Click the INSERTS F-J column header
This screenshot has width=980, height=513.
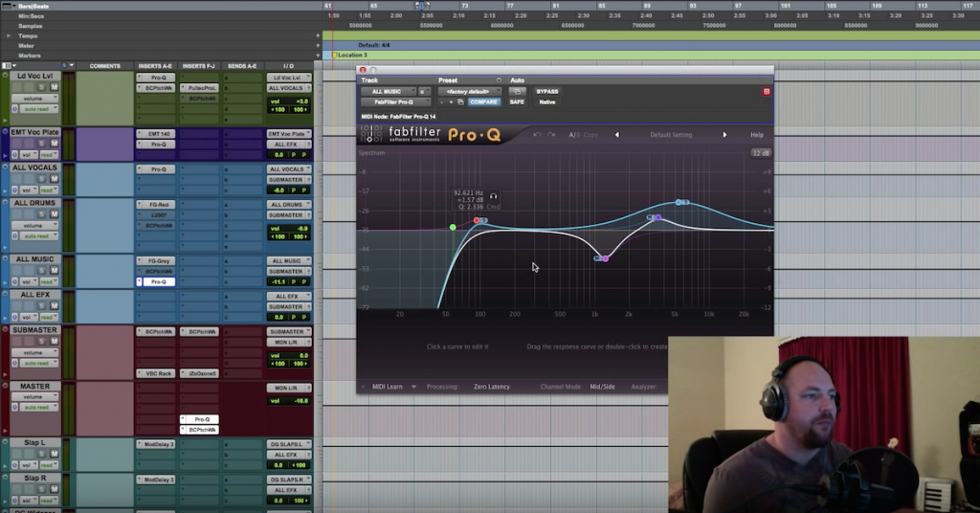pyautogui.click(x=199, y=66)
